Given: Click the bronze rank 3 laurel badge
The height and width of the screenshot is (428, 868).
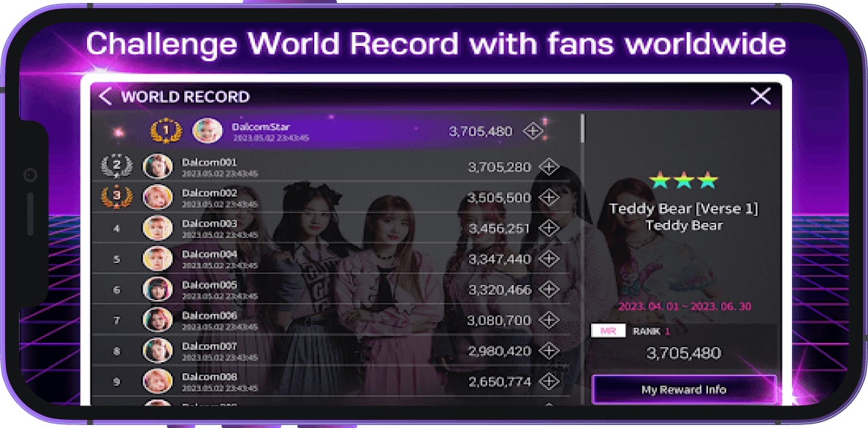Looking at the screenshot, I should pyautogui.click(x=116, y=196).
